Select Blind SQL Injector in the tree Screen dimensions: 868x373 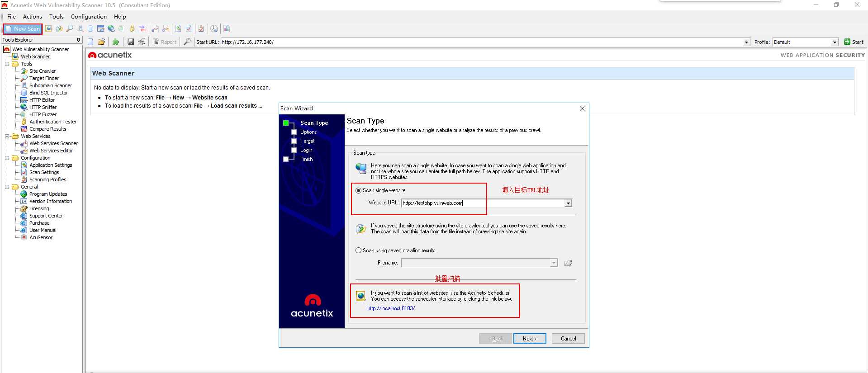coord(48,93)
